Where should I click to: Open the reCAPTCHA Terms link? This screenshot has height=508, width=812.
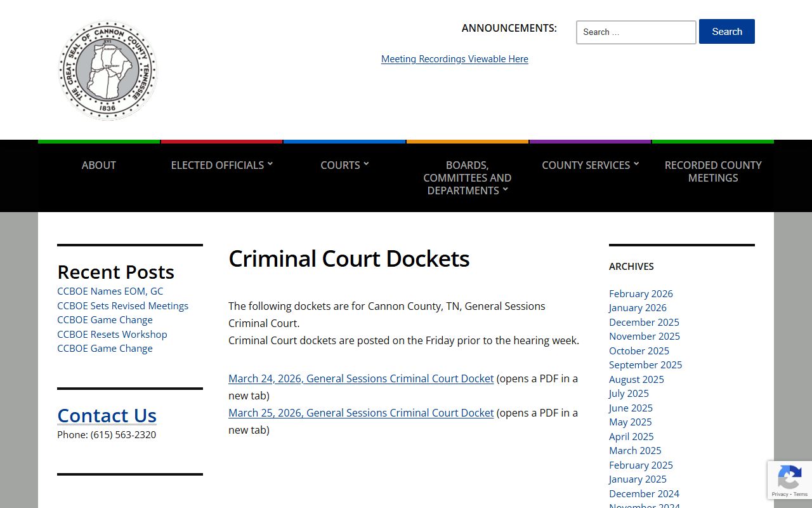pos(801,494)
